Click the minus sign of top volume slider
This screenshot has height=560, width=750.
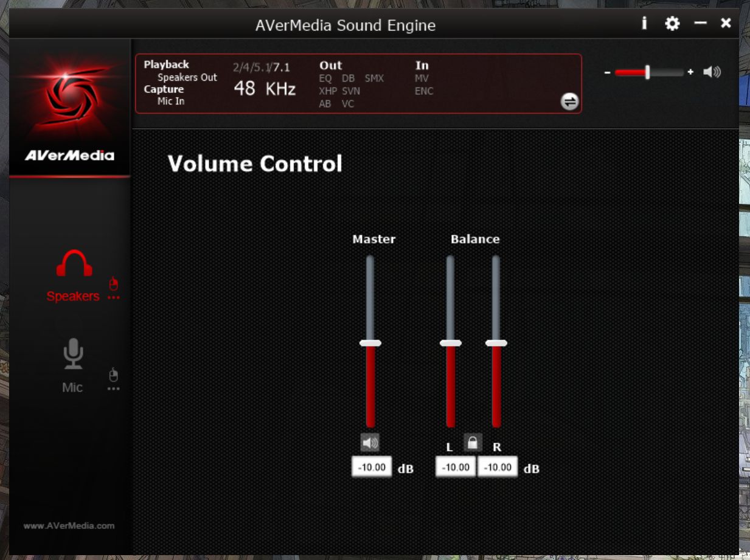coord(607,72)
